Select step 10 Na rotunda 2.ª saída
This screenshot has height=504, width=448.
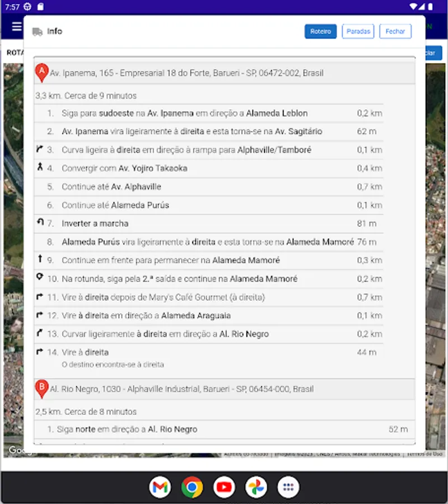(x=209, y=279)
